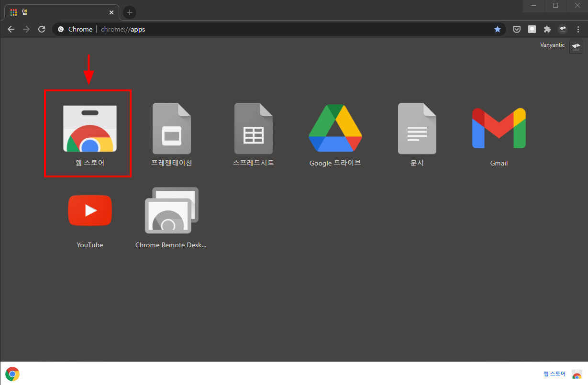
Task: Close the 앱 tab
Action: tap(111, 12)
